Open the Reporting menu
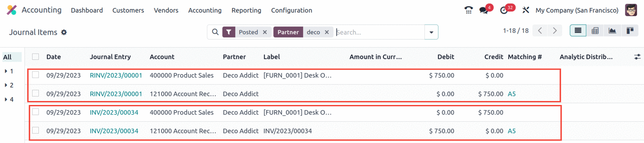 click(x=246, y=10)
